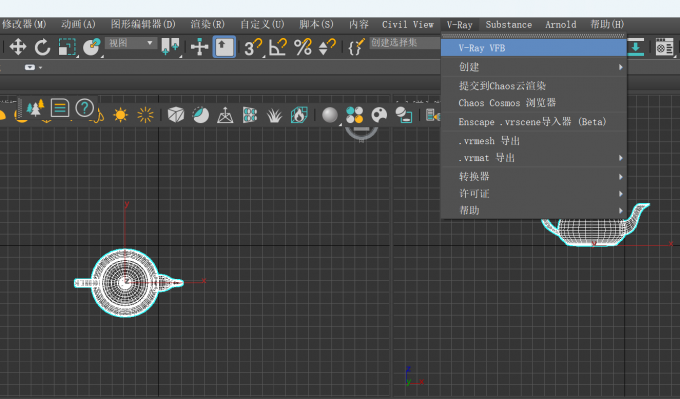Image resolution: width=680 pixels, height=399 pixels.
Task: Click the V-Ray list lines icon
Action: tap(60, 108)
